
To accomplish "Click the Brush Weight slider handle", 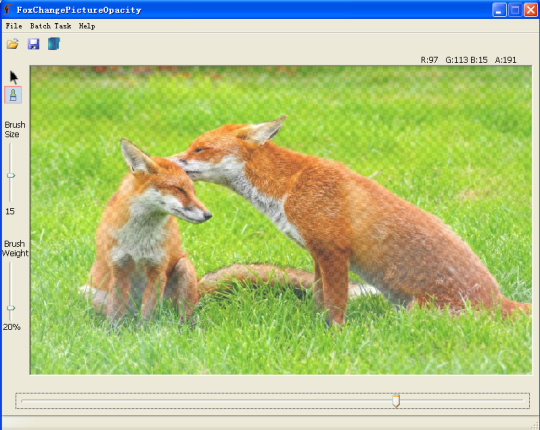I will pos(11,308).
